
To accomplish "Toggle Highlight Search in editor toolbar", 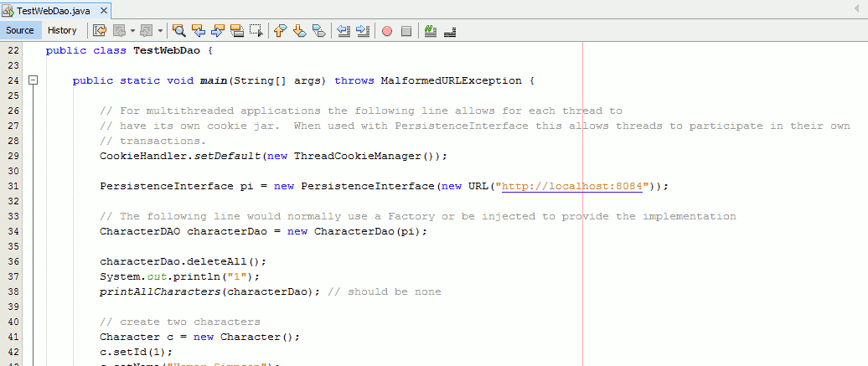I will click(237, 31).
